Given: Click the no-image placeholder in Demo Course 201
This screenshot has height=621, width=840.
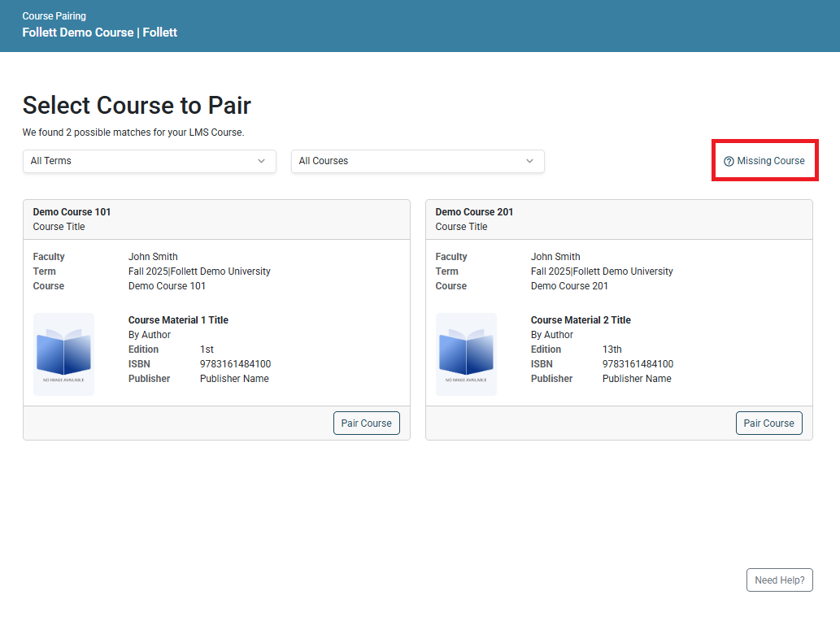Looking at the screenshot, I should point(466,354).
